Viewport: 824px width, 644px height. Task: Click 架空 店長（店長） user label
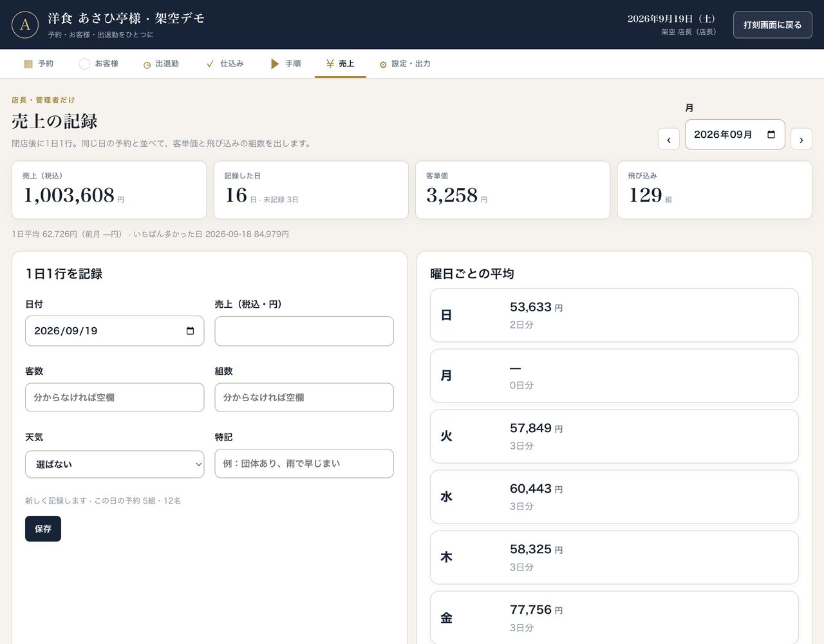(x=688, y=32)
